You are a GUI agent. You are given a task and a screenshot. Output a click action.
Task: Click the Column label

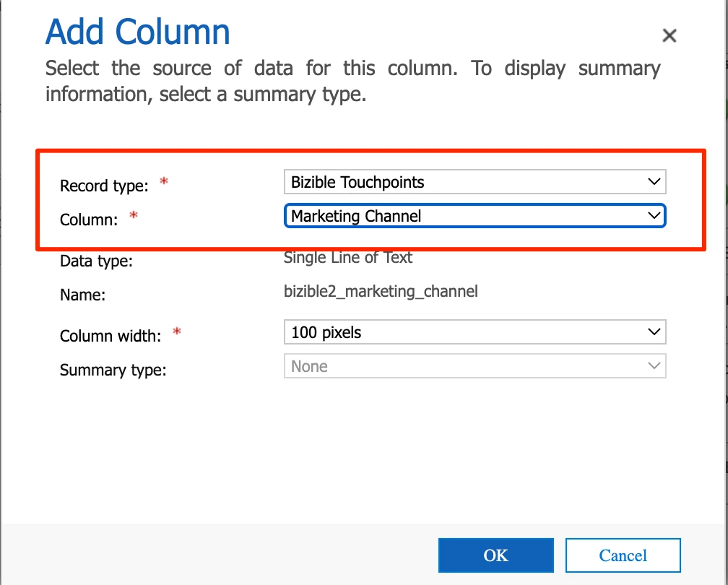tap(89, 220)
